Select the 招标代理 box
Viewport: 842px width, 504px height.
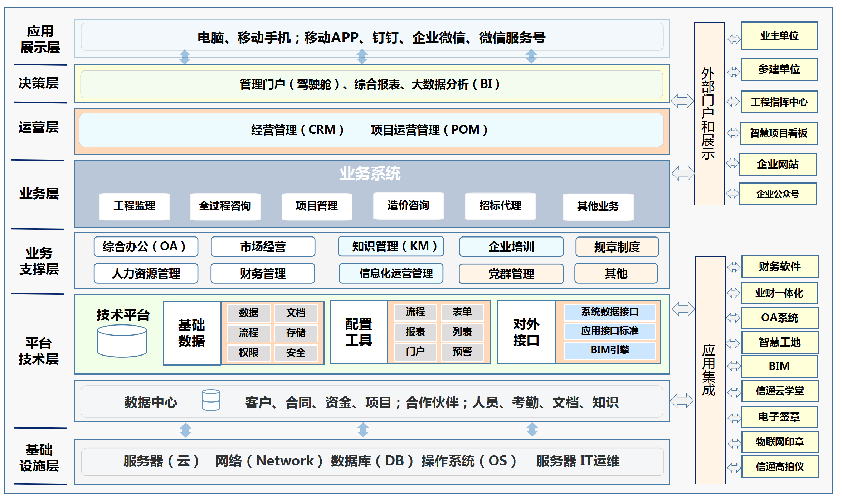click(x=500, y=206)
